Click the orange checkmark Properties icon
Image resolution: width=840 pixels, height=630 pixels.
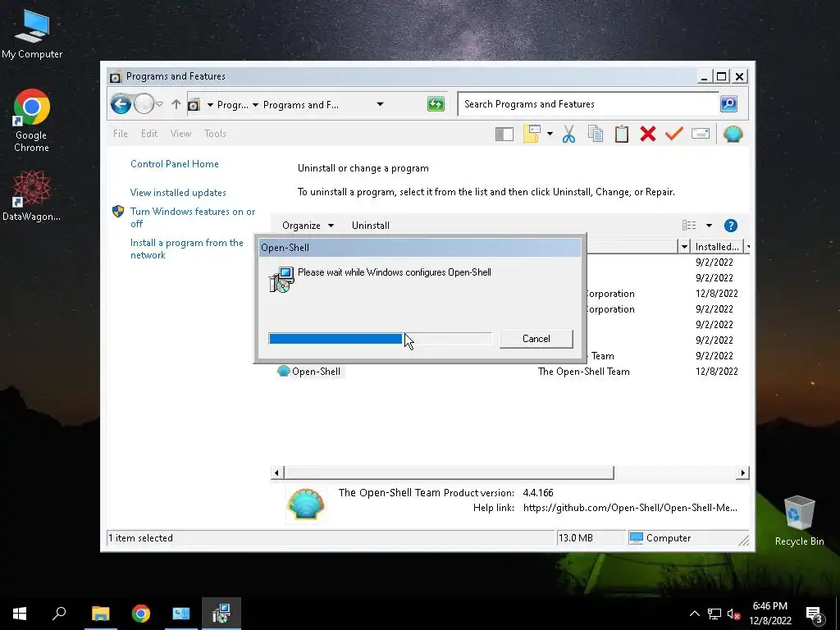pos(674,134)
